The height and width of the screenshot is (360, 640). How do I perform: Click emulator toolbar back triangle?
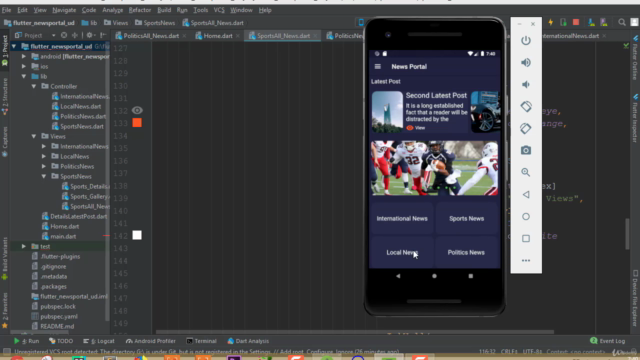(526, 195)
